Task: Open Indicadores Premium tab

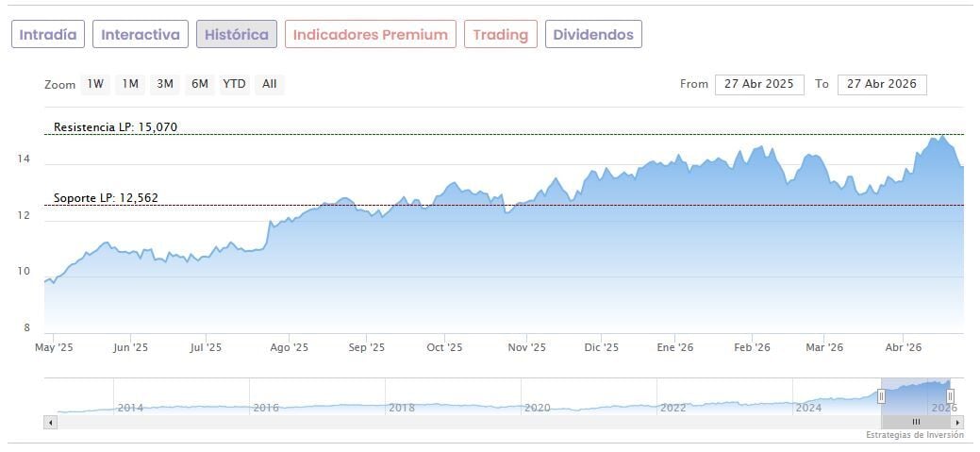Action: pyautogui.click(x=370, y=35)
